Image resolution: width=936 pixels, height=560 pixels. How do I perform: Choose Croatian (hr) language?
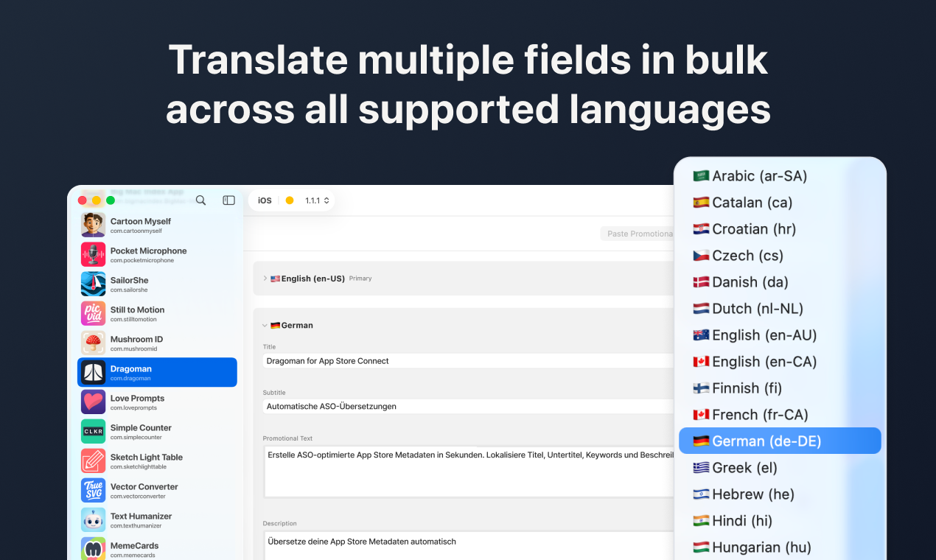coord(780,229)
